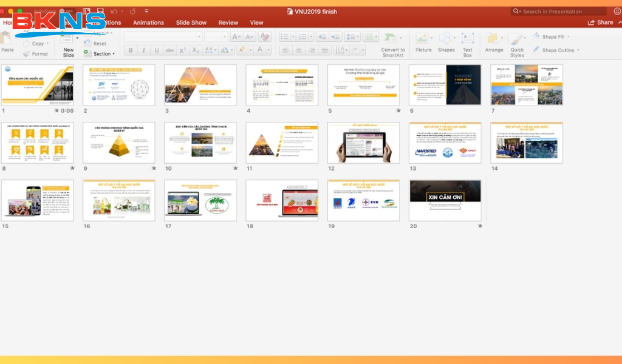
Task: Increase font size
Action: click(x=236, y=37)
